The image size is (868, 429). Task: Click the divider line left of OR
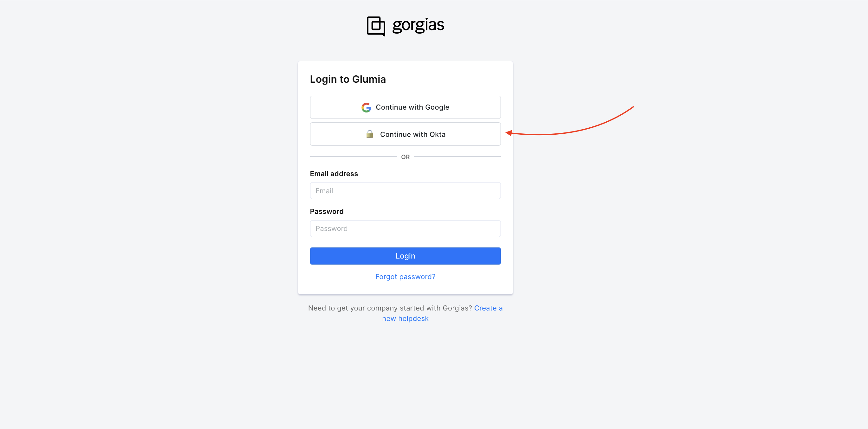[353, 157]
